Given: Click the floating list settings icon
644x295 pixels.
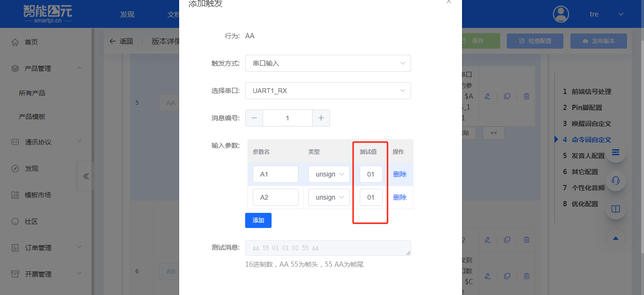Looking at the screenshot, I should [x=616, y=153].
